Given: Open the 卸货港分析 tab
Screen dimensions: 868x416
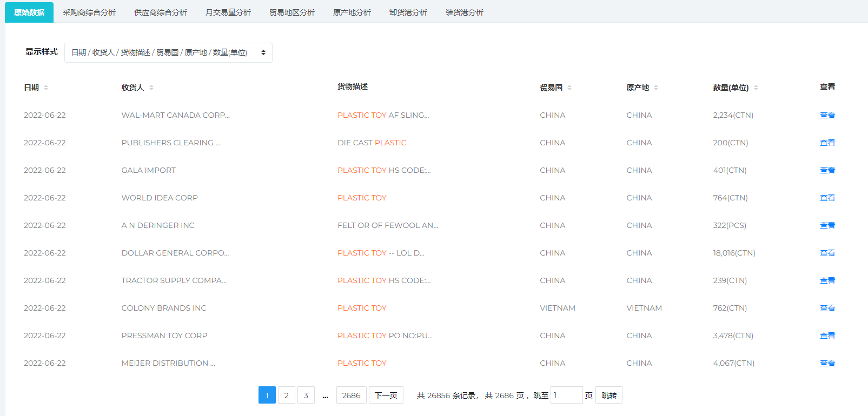Looking at the screenshot, I should [x=408, y=12].
